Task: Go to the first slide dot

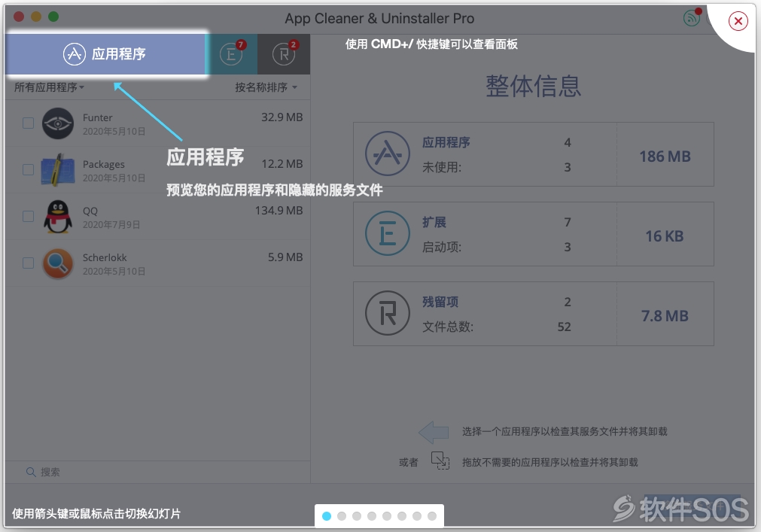Action: 327,516
